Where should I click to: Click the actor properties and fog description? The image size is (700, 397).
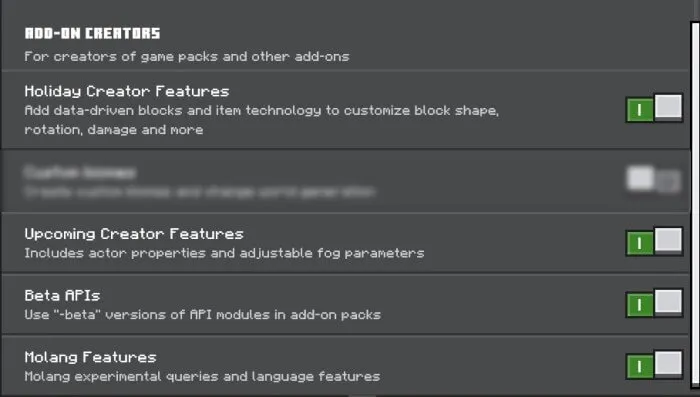coord(224,253)
